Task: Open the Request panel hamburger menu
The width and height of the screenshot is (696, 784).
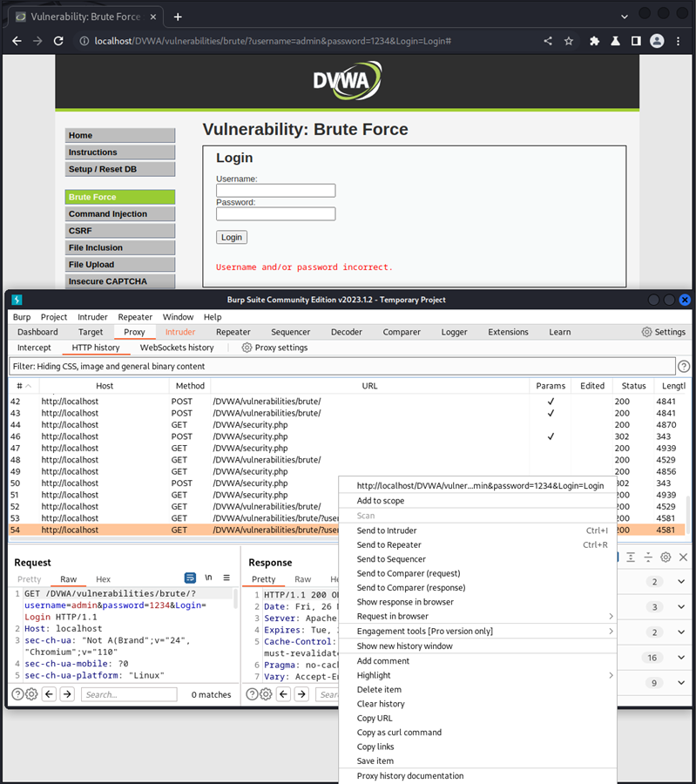Action: tap(226, 578)
